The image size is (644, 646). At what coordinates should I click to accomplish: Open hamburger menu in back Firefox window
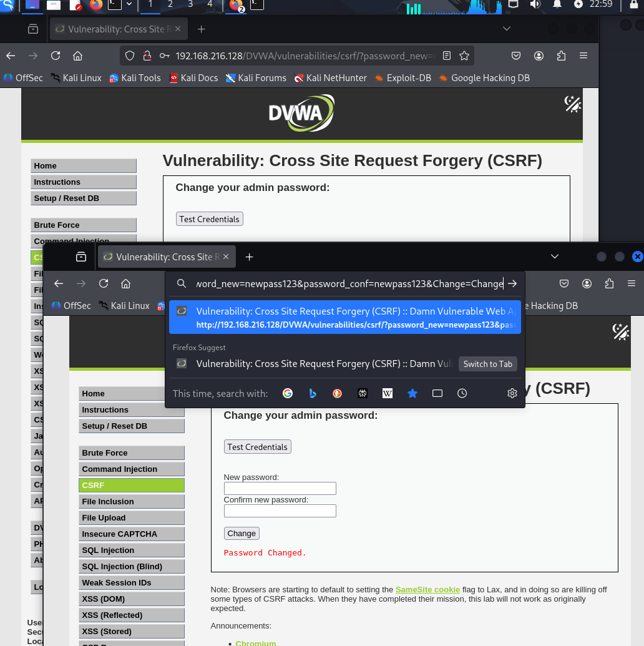[583, 56]
